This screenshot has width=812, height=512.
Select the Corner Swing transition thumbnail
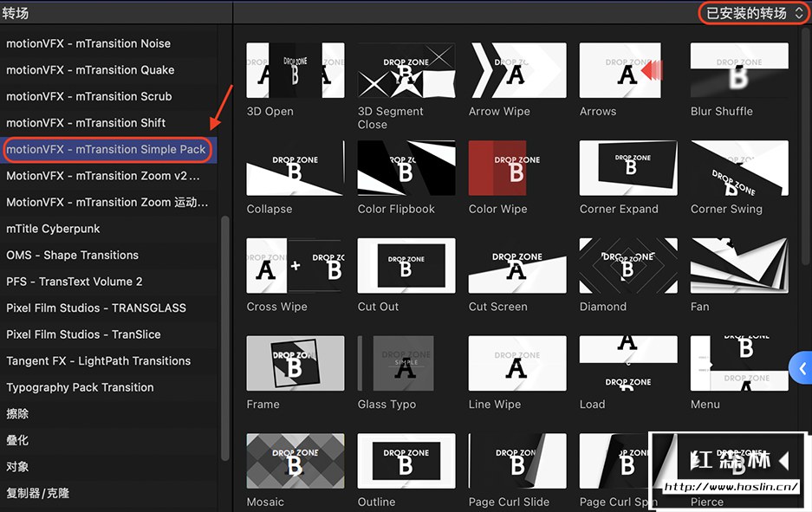739,168
